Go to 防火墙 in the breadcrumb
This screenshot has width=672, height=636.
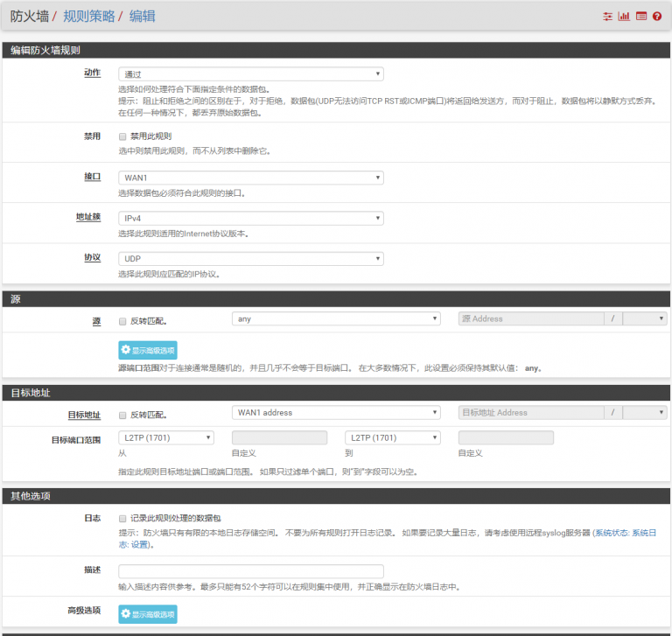coord(29,16)
